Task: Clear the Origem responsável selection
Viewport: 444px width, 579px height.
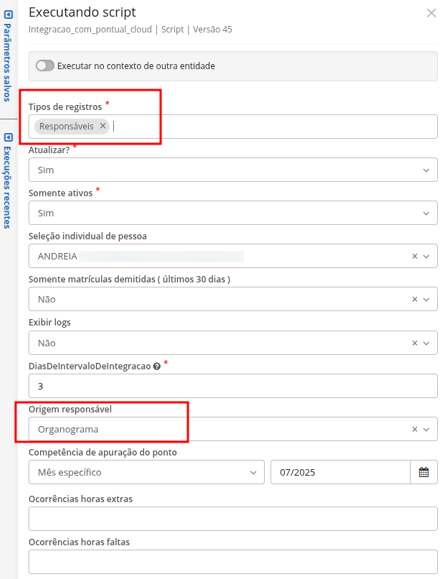Action: (414, 429)
